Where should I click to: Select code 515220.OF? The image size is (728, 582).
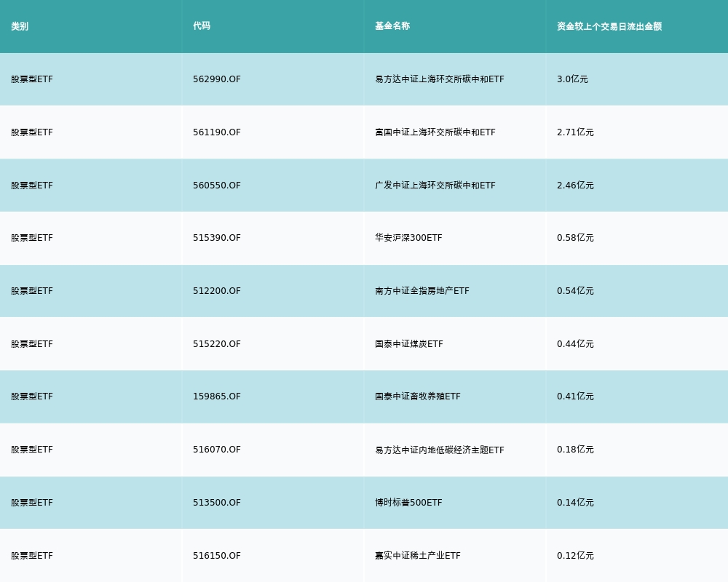[217, 344]
